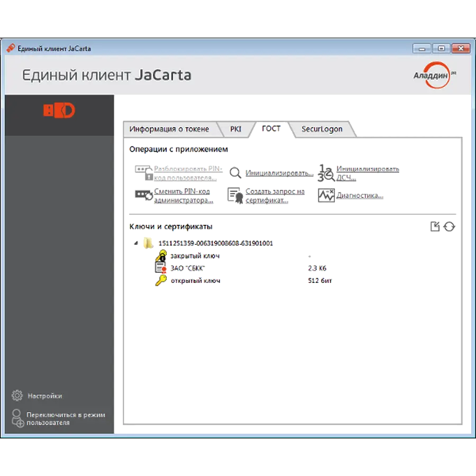
Task: Click the random number generator init icon
Action: coord(326,173)
